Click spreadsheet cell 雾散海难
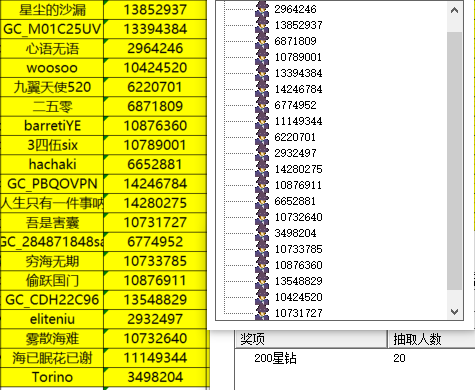 click(x=52, y=338)
